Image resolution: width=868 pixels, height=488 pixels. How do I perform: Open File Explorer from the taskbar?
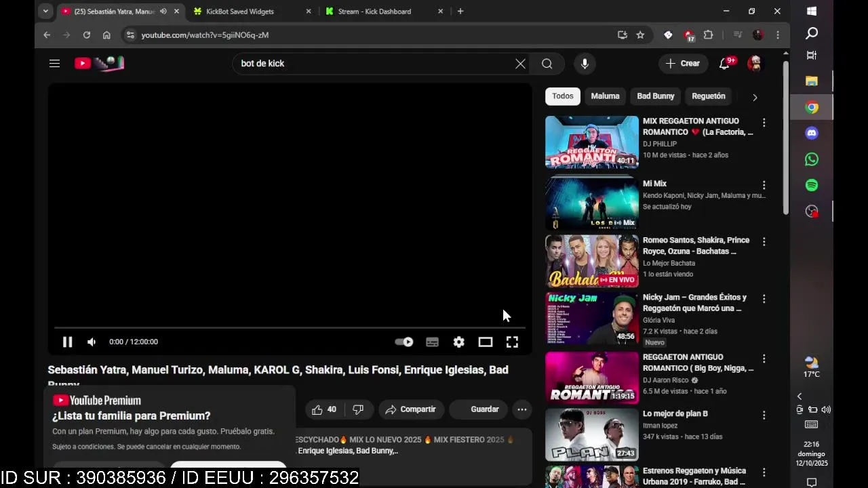tap(812, 81)
